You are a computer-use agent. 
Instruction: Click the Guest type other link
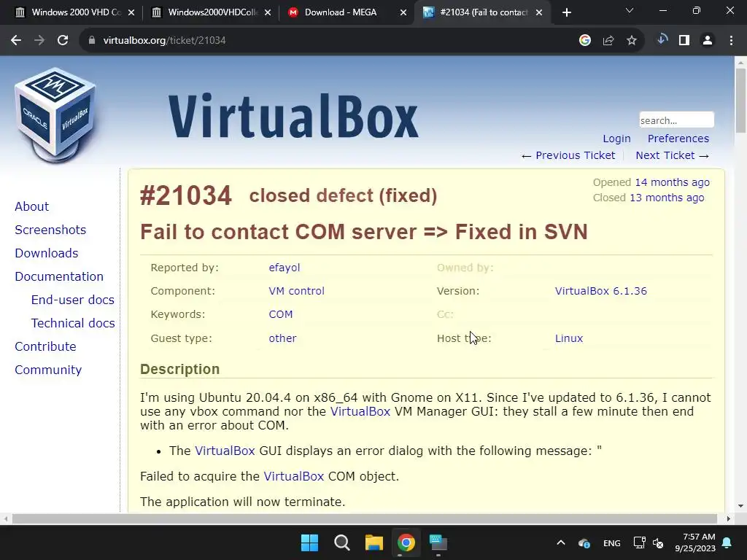(282, 338)
